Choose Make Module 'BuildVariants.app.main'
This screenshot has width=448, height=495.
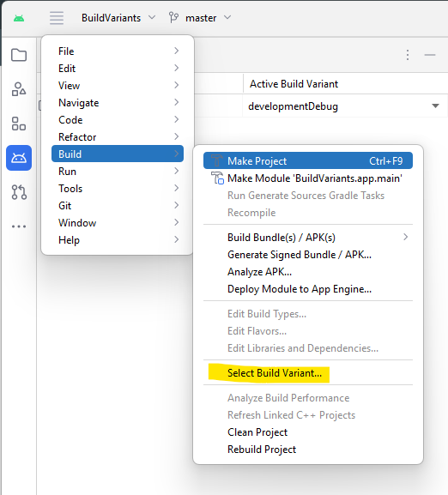tap(308, 178)
